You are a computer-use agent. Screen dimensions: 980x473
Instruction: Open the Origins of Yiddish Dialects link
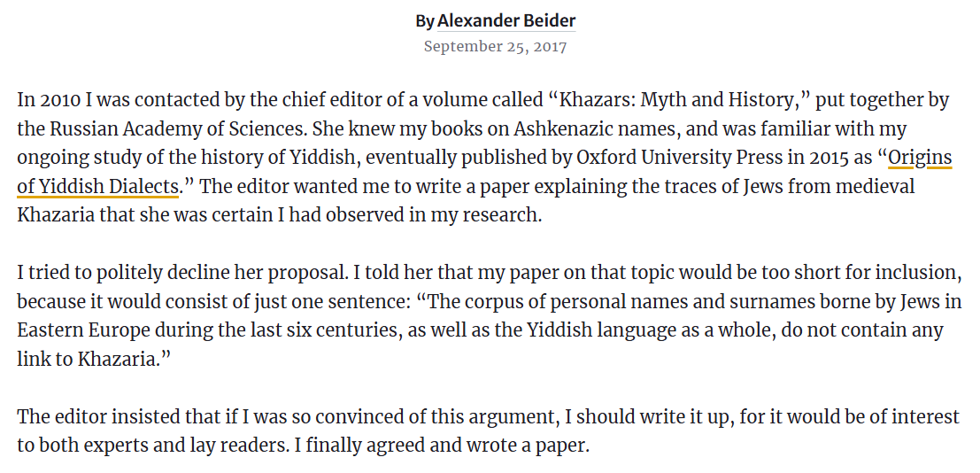920,159
